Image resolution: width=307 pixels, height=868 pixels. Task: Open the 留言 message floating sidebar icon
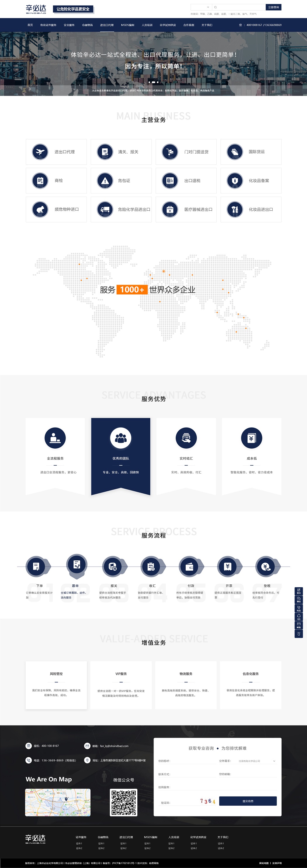click(x=299, y=591)
